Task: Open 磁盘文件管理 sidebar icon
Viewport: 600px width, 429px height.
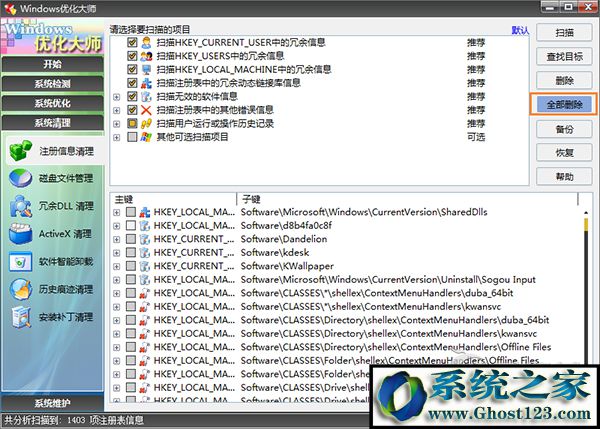Action: [20, 178]
